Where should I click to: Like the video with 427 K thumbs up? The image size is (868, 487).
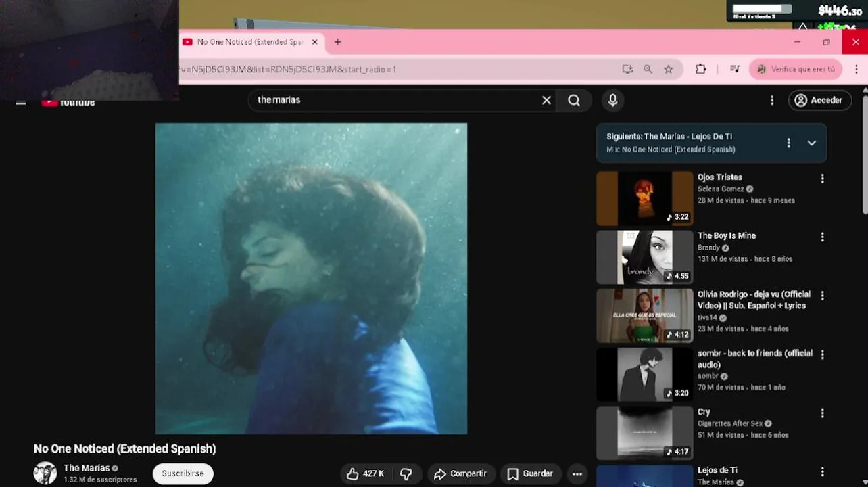coord(366,473)
